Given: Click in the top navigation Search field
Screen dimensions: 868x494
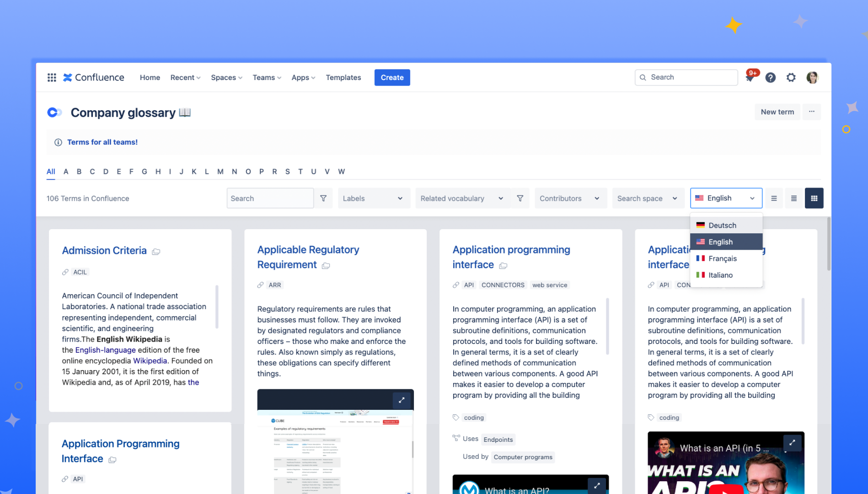Looking at the screenshot, I should click(686, 77).
